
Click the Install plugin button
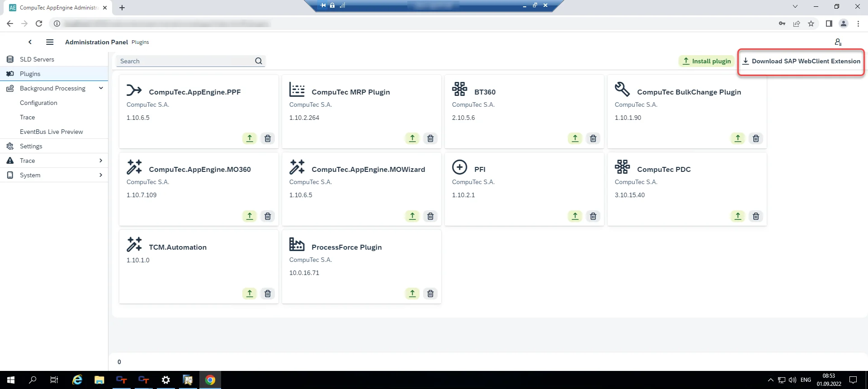point(706,61)
